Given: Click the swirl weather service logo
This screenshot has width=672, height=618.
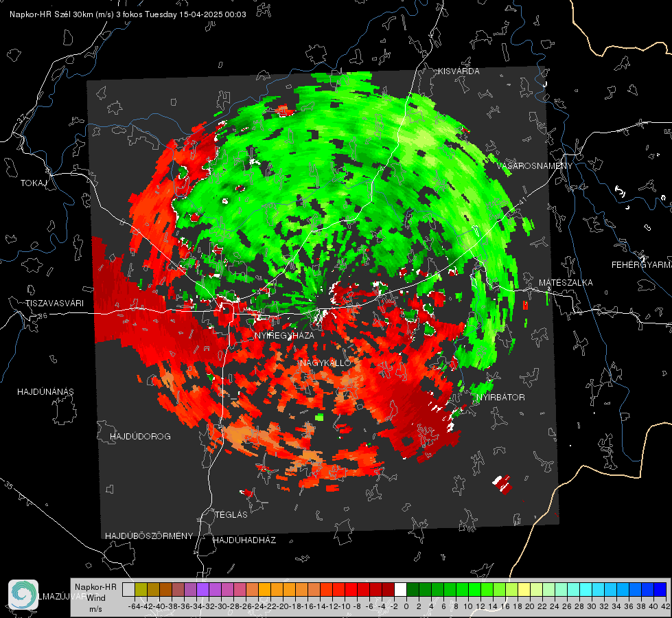Looking at the screenshot, I should [x=23, y=595].
